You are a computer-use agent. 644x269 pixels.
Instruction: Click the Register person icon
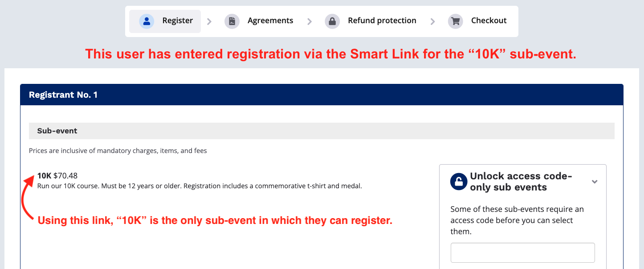147,21
